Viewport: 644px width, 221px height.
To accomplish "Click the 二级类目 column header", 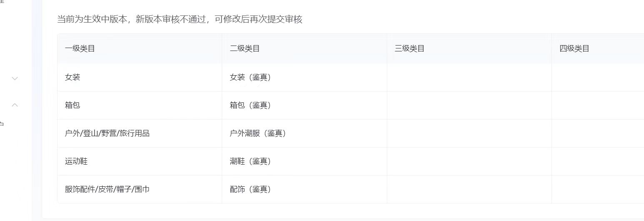I will click(x=245, y=48).
